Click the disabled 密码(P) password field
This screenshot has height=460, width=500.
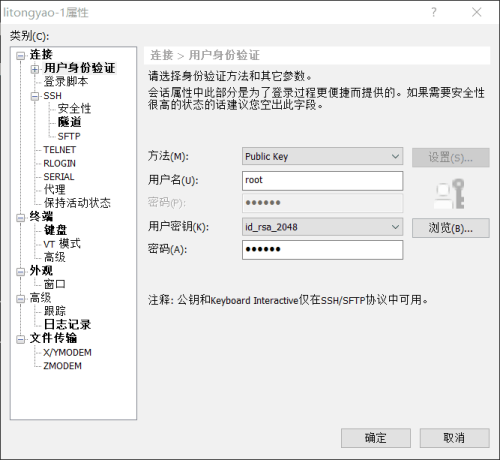[322, 203]
